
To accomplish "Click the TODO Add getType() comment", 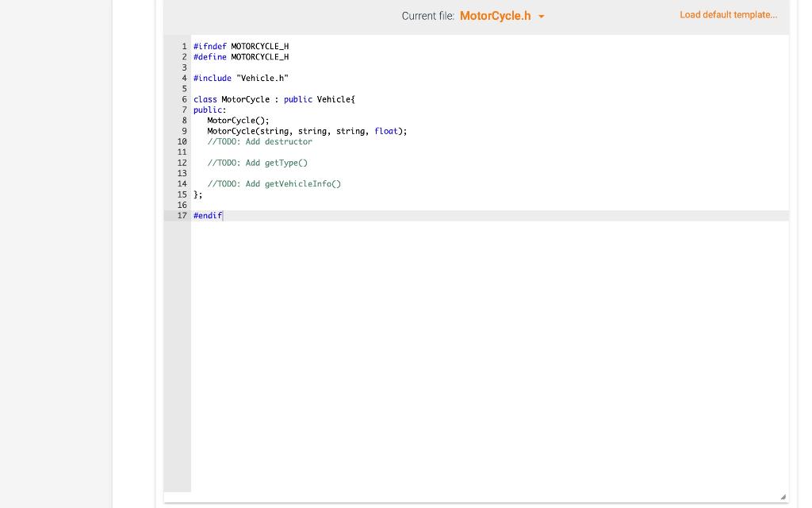I will (257, 162).
